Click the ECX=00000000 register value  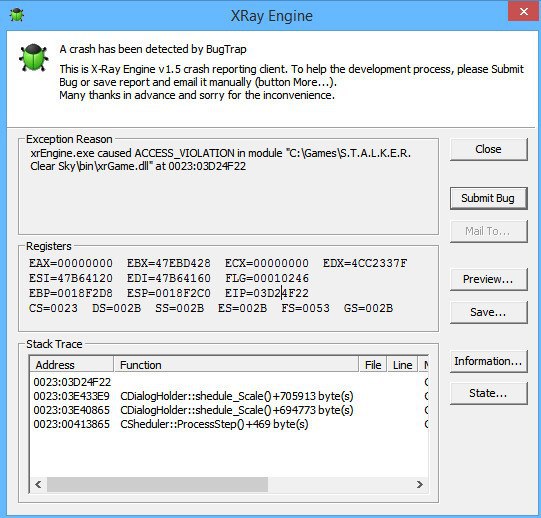[267, 263]
